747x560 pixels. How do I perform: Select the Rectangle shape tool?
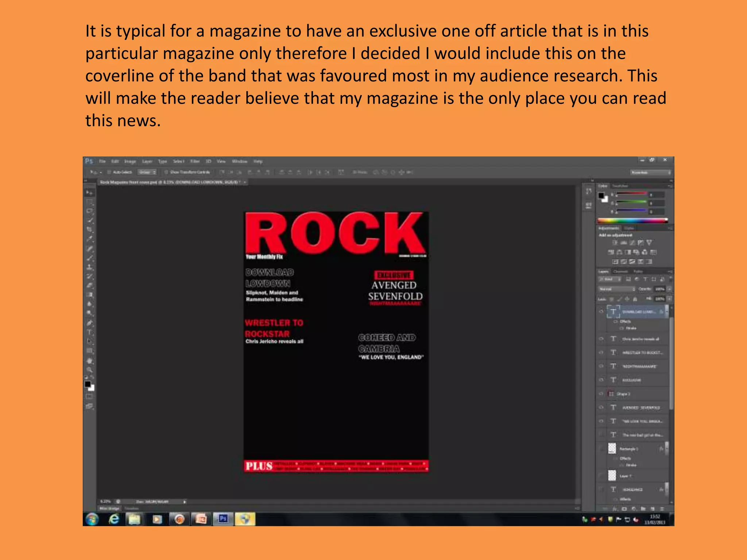89,351
